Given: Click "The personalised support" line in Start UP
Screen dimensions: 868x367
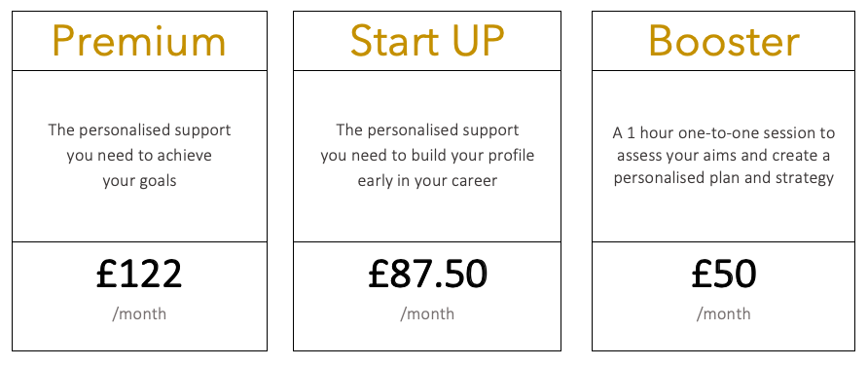Looking at the screenshot, I should tap(427, 130).
